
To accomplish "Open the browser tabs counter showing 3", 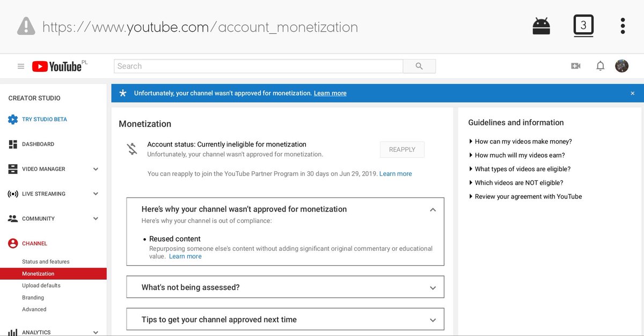I will click(583, 26).
